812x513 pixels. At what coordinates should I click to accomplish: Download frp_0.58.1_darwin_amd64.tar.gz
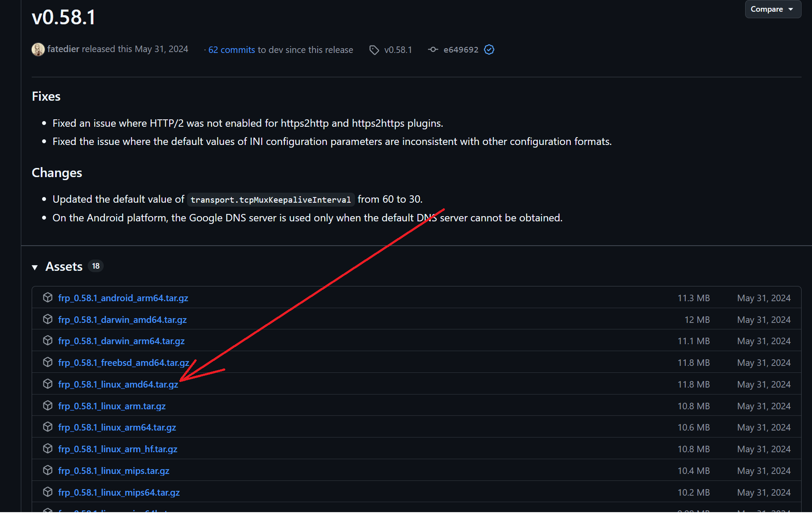[122, 320]
